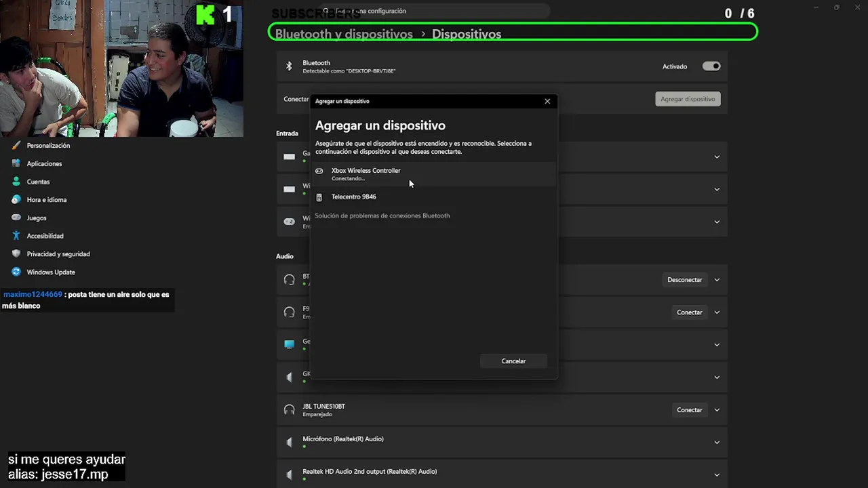Expand the JBL TUNE510BT device row
868x488 pixels.
click(x=717, y=410)
